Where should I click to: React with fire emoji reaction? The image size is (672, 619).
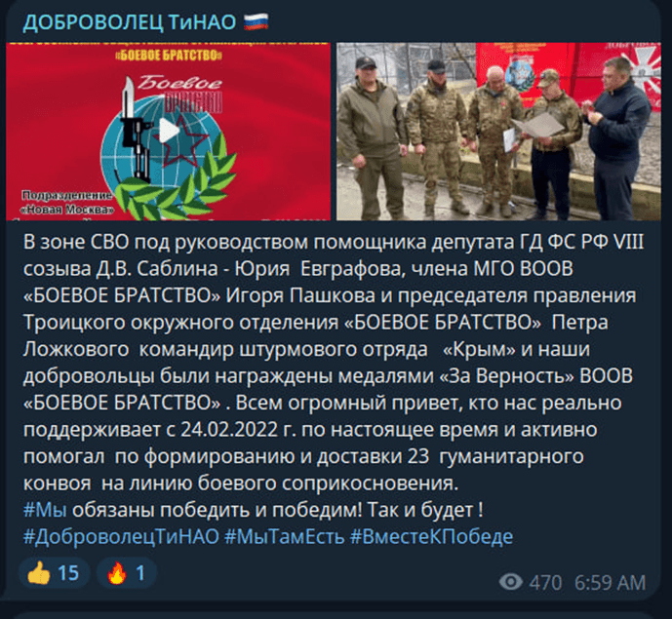[x=127, y=573]
